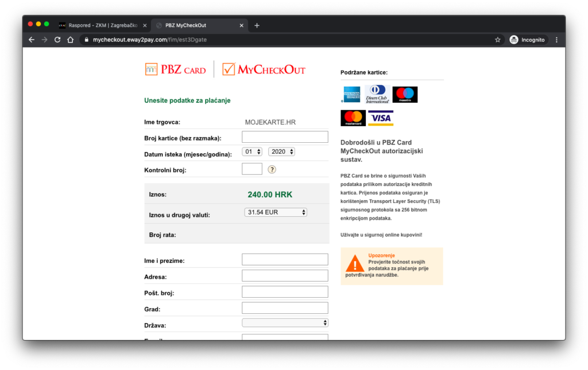
Task: Click the Visa card logo
Action: [380, 118]
